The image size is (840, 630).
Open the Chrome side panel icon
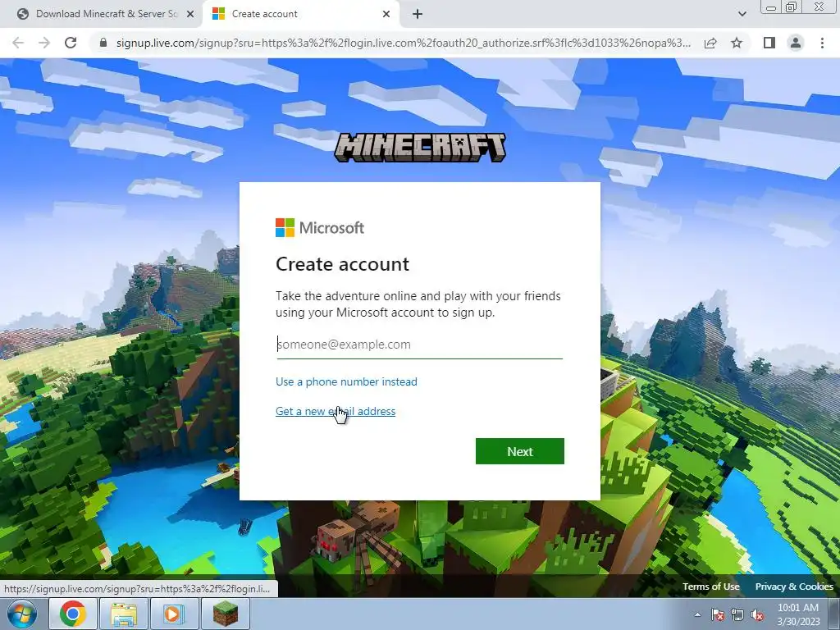coord(769,43)
